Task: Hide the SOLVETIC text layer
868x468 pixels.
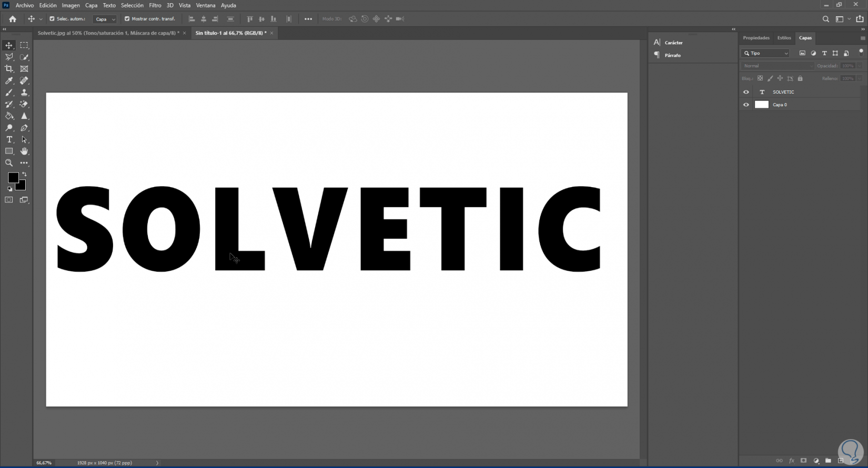Action: (x=746, y=92)
